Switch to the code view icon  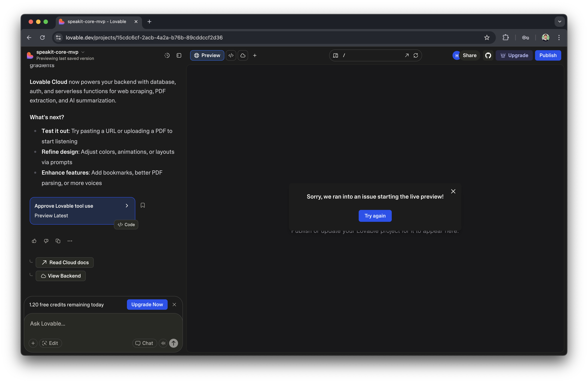pyautogui.click(x=231, y=55)
